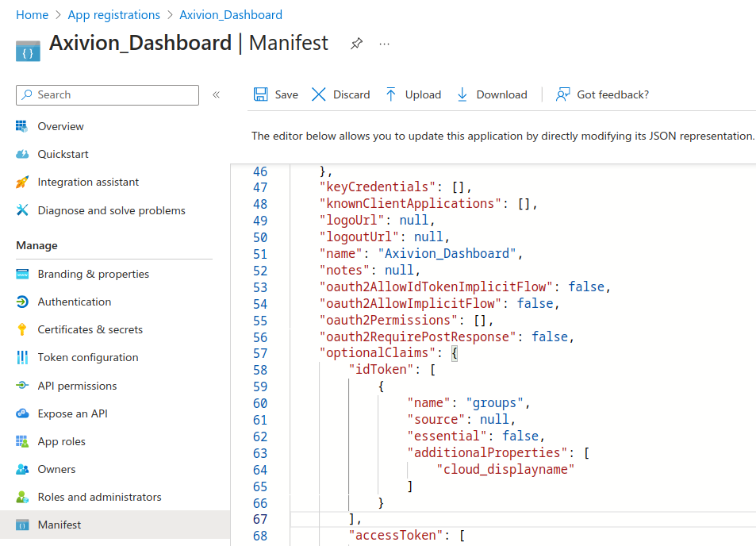Image resolution: width=756 pixels, height=546 pixels.
Task: Click the "oauth2AllowImplicitFlow" key
Action: [410, 303]
